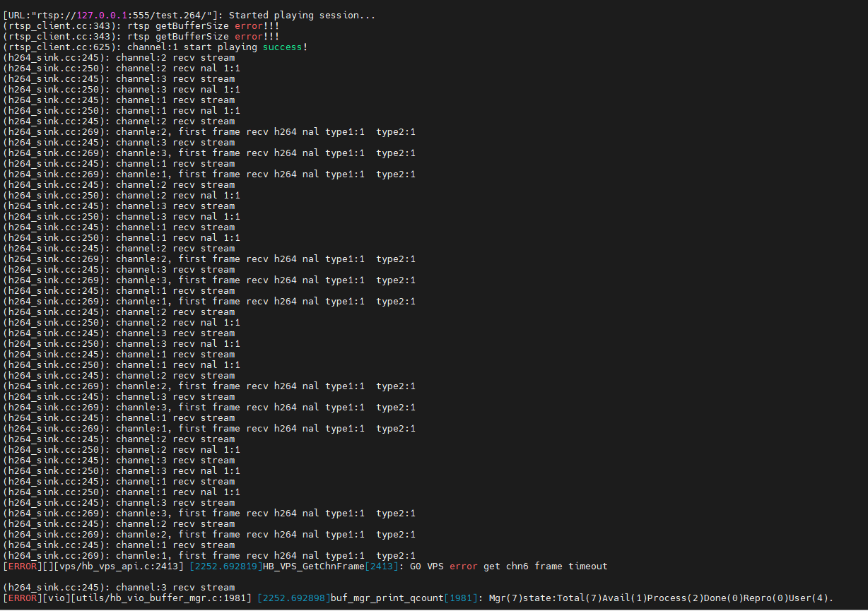Click the 'Mgr(7)state:Total(7)' text
868x611 pixels.
point(542,598)
